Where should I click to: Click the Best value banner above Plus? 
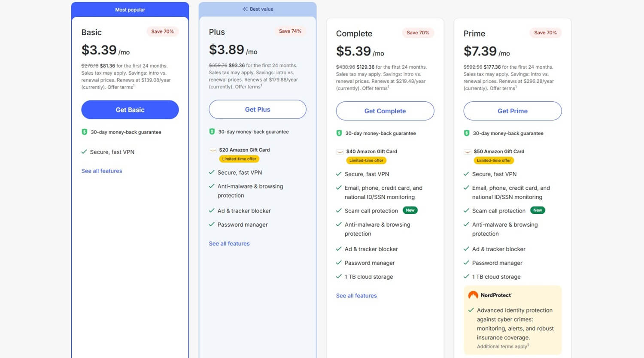point(257,9)
